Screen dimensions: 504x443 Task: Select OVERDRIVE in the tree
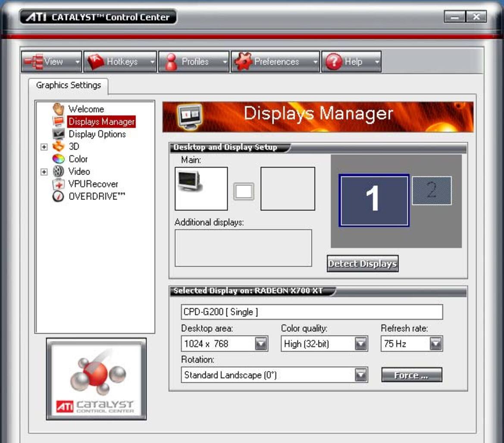(x=97, y=196)
